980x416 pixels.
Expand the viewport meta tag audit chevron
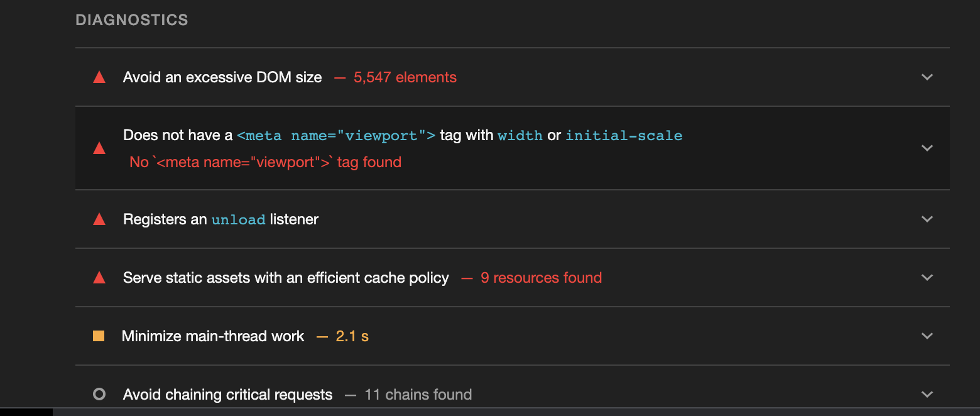click(x=927, y=148)
